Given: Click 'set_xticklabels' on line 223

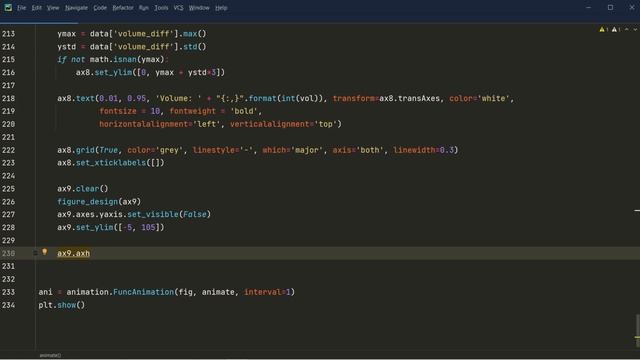Looking at the screenshot, I should 111,163.
